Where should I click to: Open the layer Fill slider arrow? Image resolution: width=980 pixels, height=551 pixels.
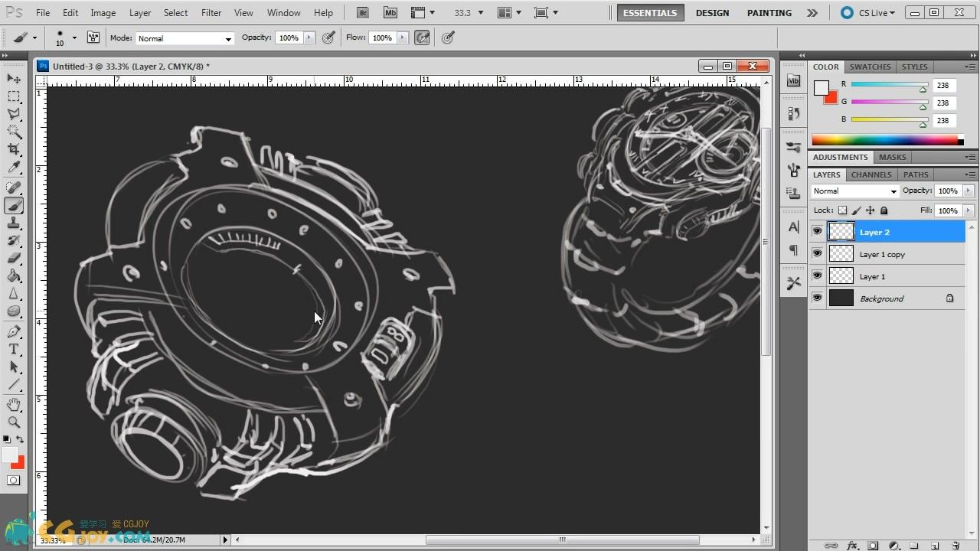[969, 210]
